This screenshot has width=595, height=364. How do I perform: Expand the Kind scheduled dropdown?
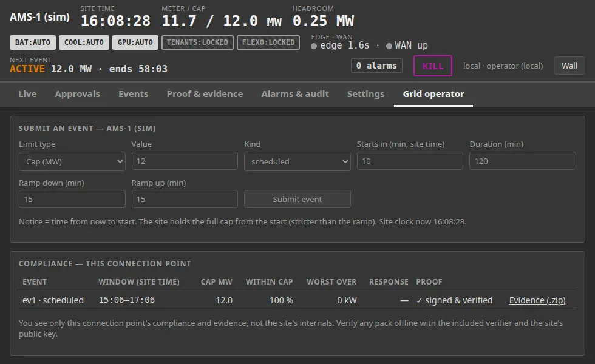[x=297, y=161]
